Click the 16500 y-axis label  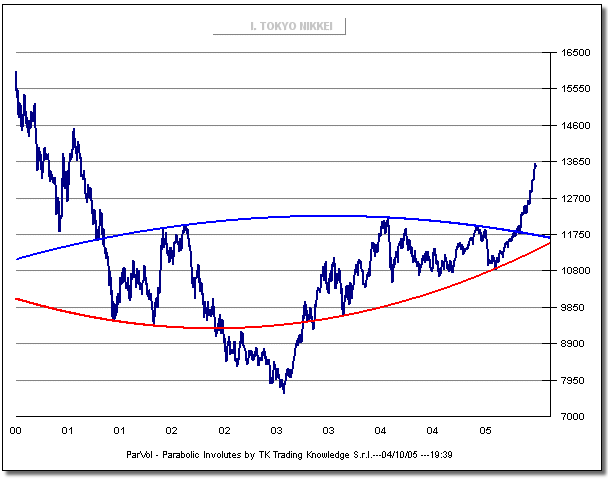[x=574, y=53]
